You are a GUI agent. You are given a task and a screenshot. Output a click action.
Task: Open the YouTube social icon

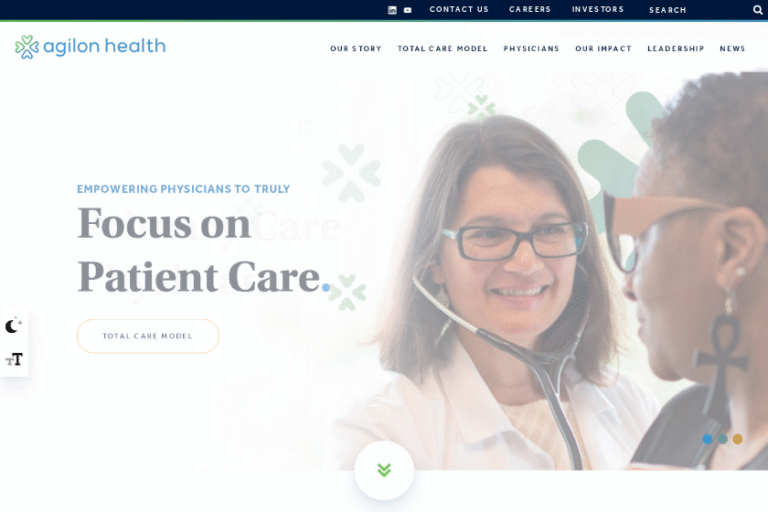click(408, 10)
